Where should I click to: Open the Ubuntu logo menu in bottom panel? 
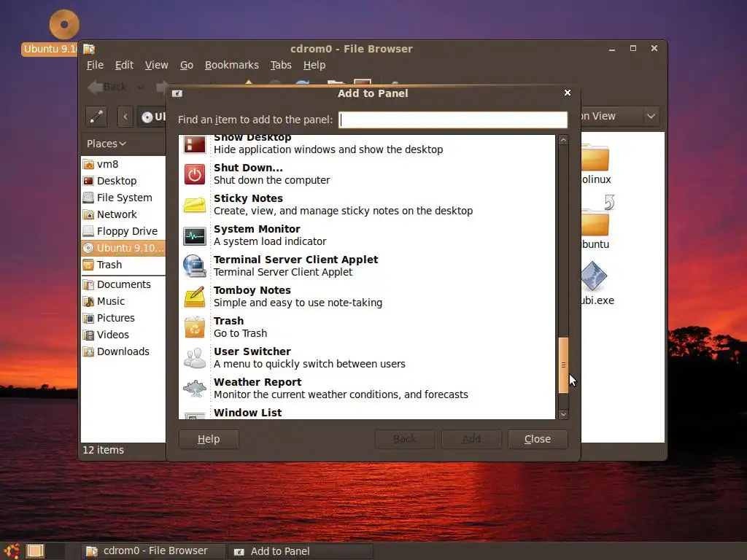pyautogui.click(x=12, y=551)
